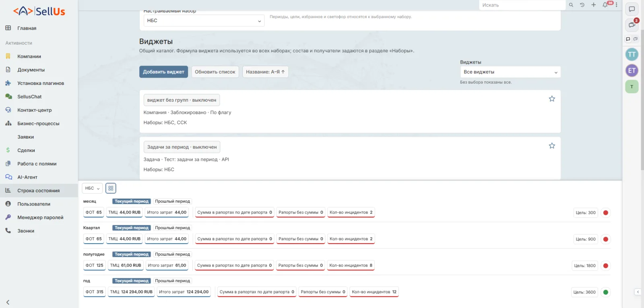This screenshot has height=308, width=644.
Task: Open Контакт-центр in the sidebar
Action: pos(35,110)
